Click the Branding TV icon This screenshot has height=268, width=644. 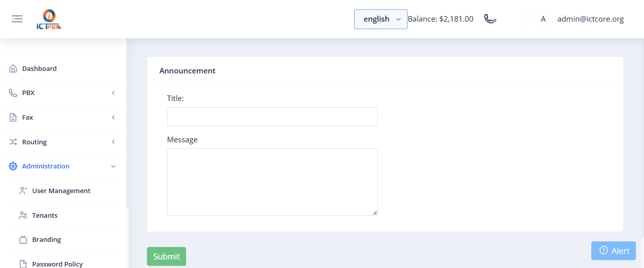(x=23, y=239)
